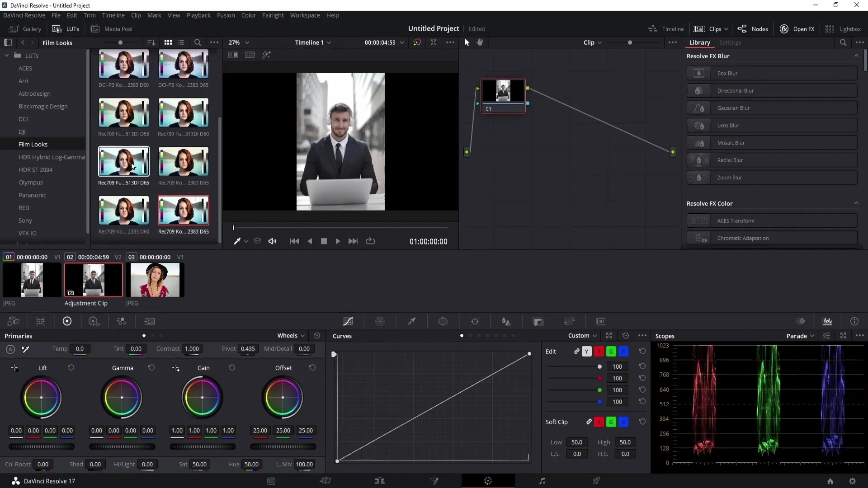Drag the Saturation slider value 50.00
The width and height of the screenshot is (868, 488).
pos(200,464)
